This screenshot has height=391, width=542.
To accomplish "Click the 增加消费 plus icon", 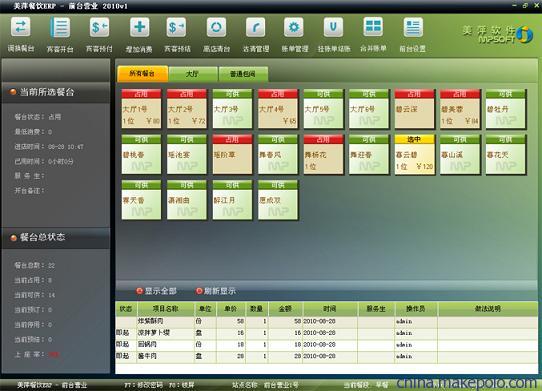I will (139, 27).
